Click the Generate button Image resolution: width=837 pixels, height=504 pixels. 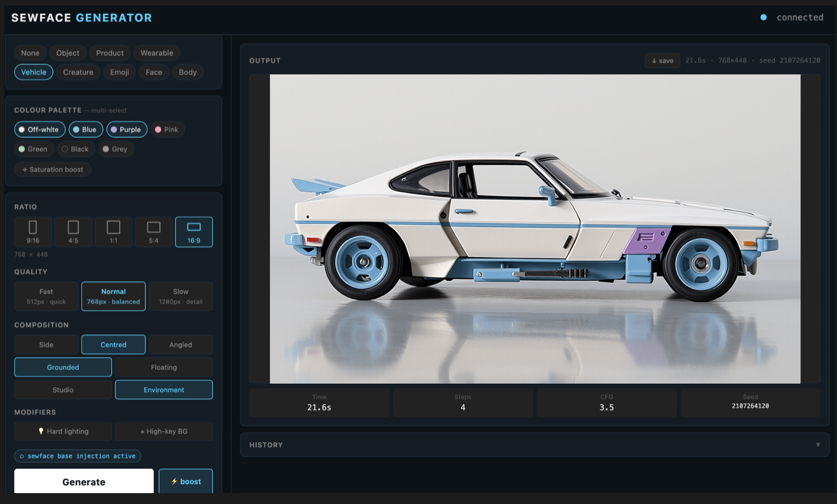point(84,482)
